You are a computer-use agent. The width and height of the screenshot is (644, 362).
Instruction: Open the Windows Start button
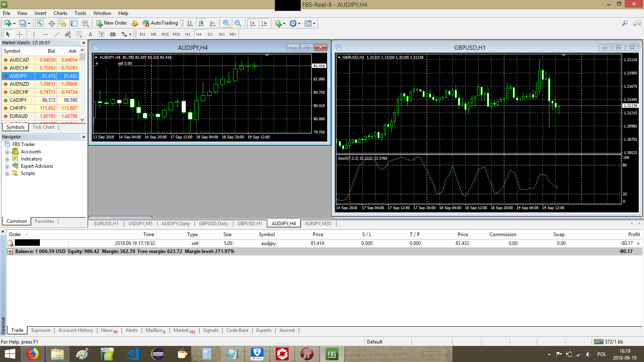click(10, 354)
